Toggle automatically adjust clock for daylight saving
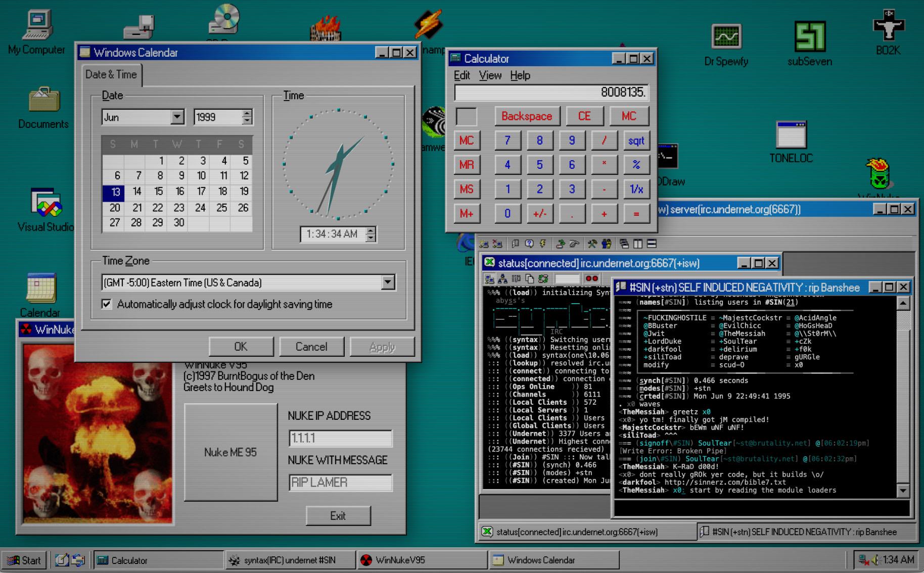 [107, 304]
